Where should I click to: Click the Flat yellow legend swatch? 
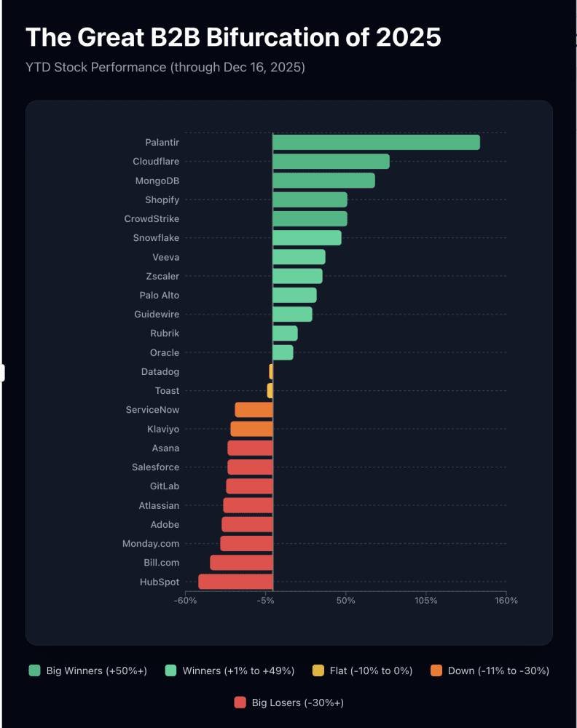tap(318, 670)
